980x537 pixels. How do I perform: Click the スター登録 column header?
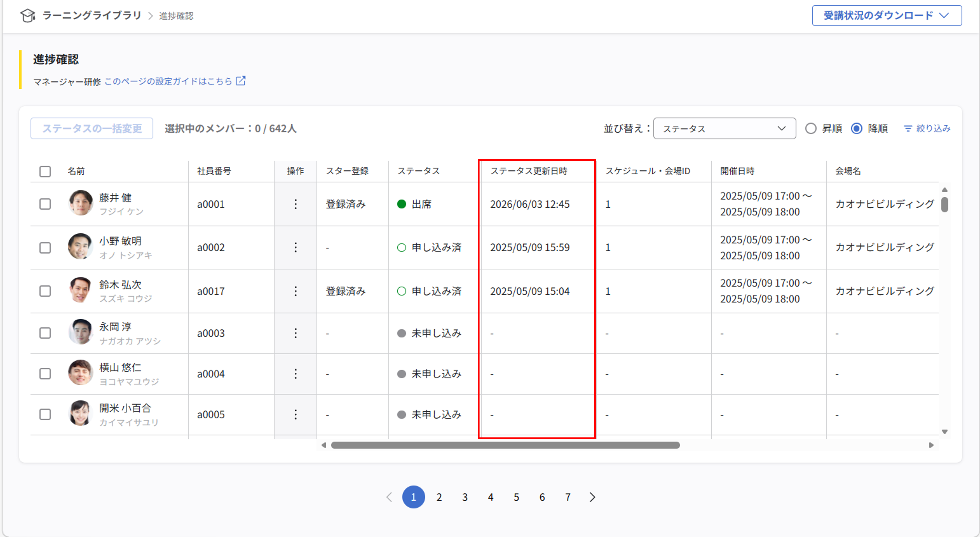point(347,171)
